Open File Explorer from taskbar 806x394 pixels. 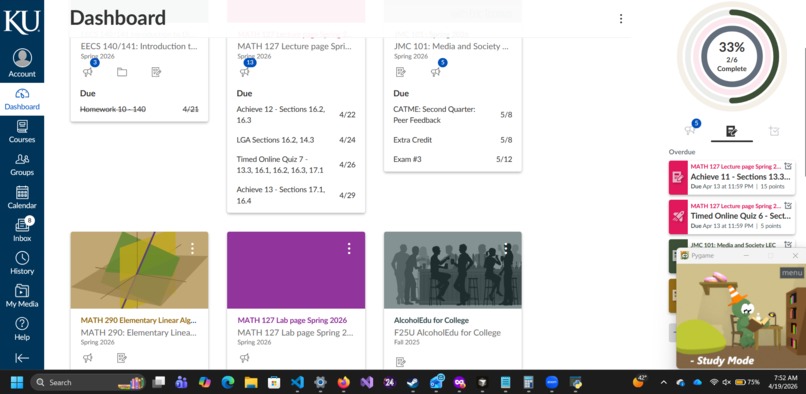tap(251, 382)
